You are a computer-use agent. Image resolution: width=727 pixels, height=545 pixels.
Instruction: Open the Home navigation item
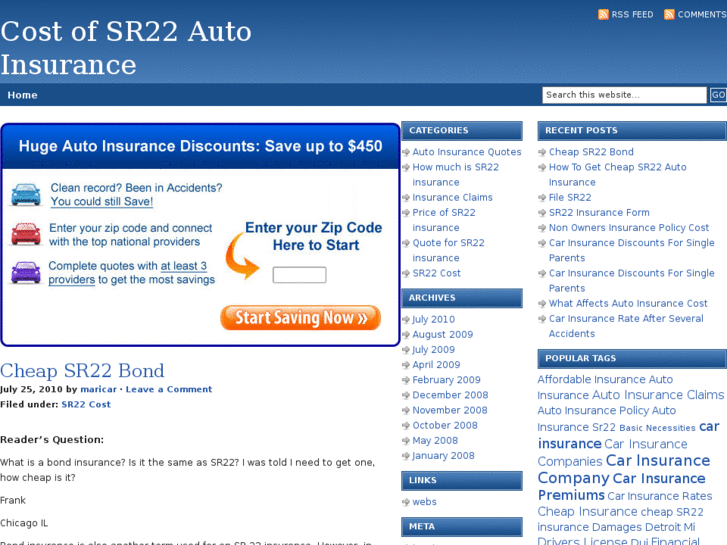coord(22,95)
